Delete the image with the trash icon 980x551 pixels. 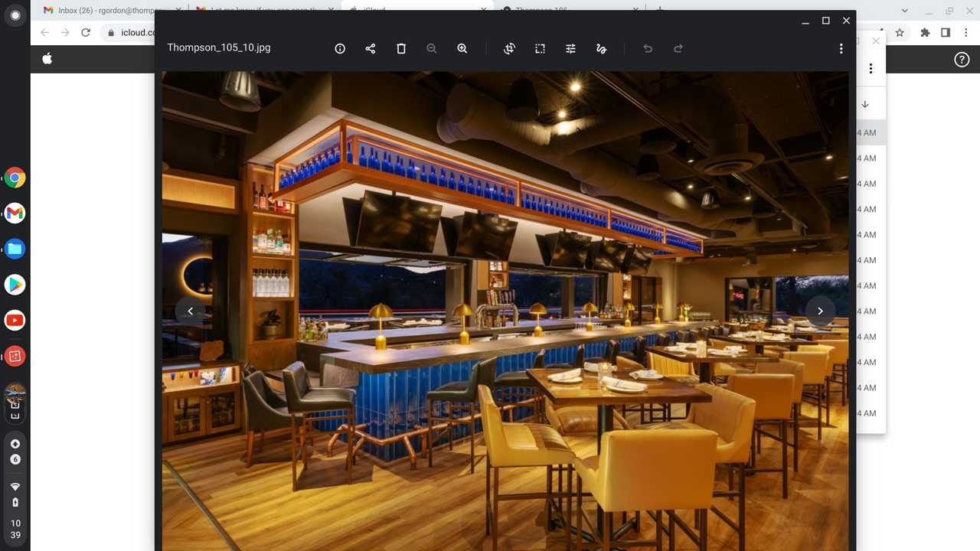[x=401, y=48]
